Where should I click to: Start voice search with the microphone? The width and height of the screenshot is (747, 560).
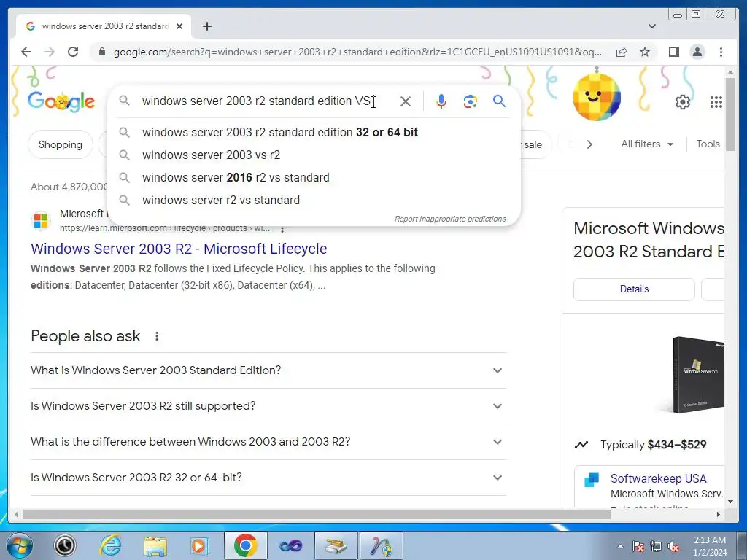[441, 101]
